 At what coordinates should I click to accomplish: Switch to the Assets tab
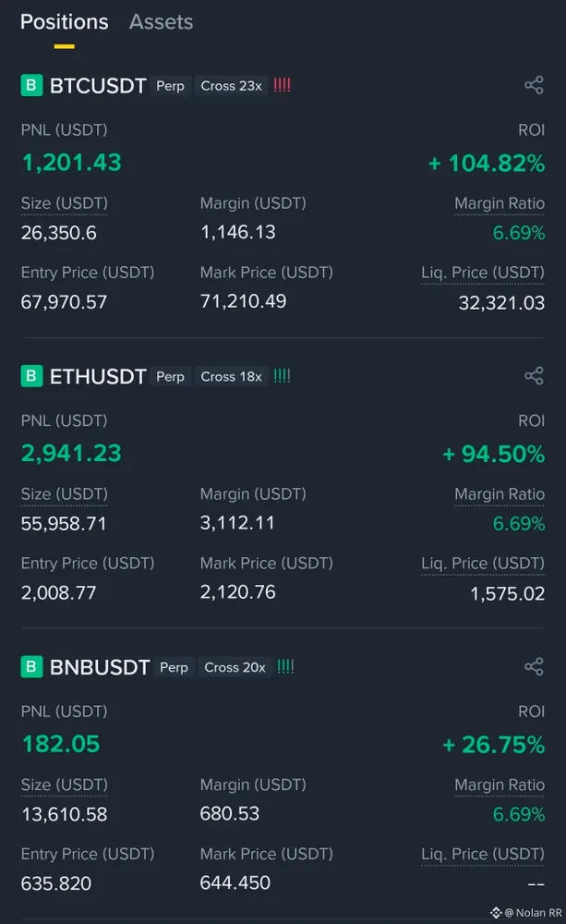(161, 22)
